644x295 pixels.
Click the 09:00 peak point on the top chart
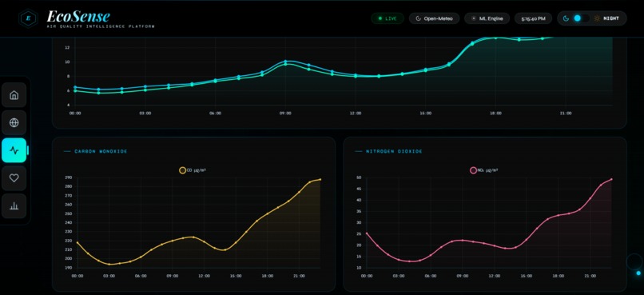click(285, 62)
